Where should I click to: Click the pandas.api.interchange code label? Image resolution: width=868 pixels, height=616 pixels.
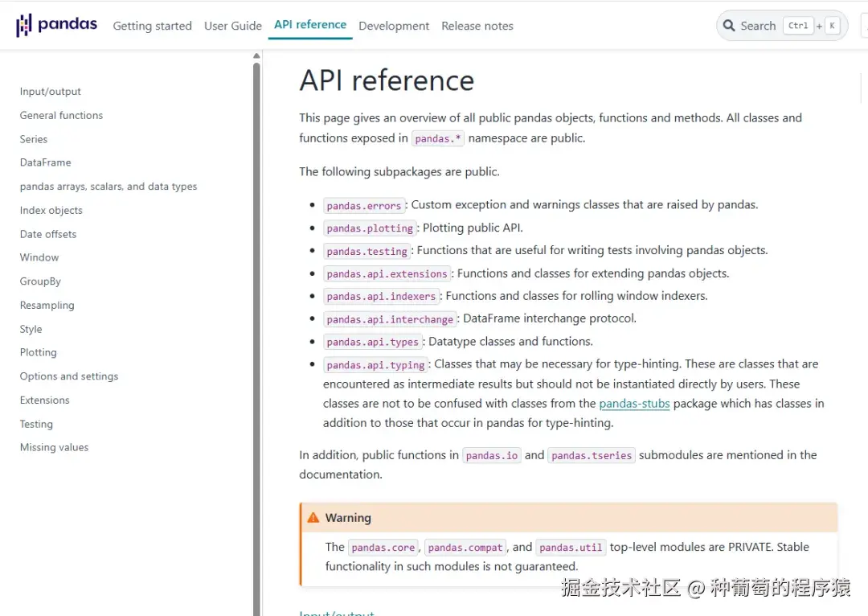coord(390,319)
